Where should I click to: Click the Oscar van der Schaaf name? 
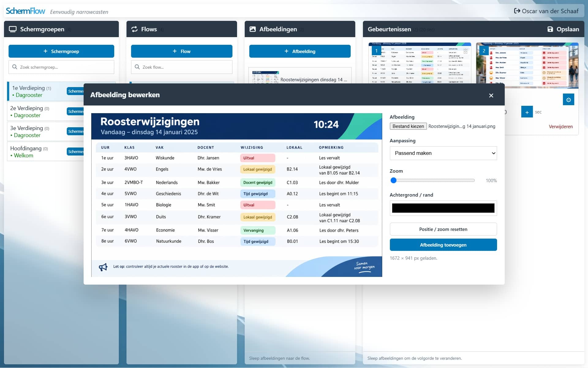550,11
